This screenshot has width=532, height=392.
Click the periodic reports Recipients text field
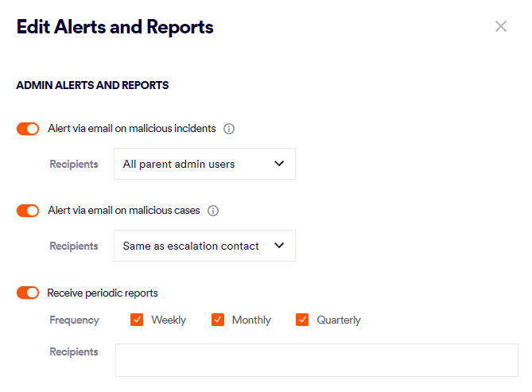click(316, 359)
